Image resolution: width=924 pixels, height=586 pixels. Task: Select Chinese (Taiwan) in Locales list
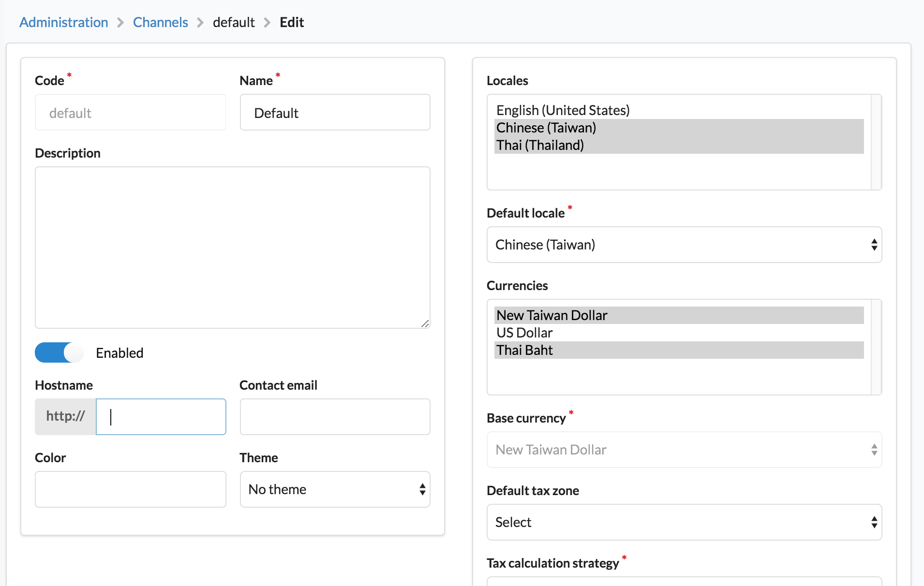[546, 128]
